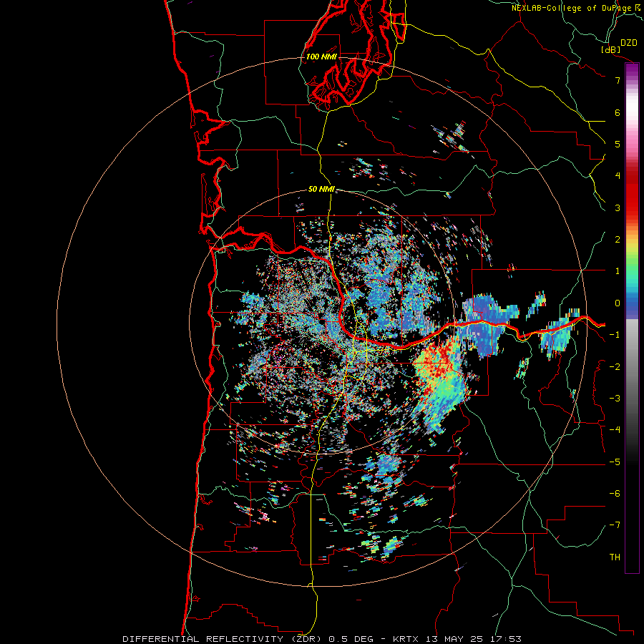This screenshot has width=644, height=644.
Task: Click the positive 4 value on the color scale
Action: [x=618, y=176]
